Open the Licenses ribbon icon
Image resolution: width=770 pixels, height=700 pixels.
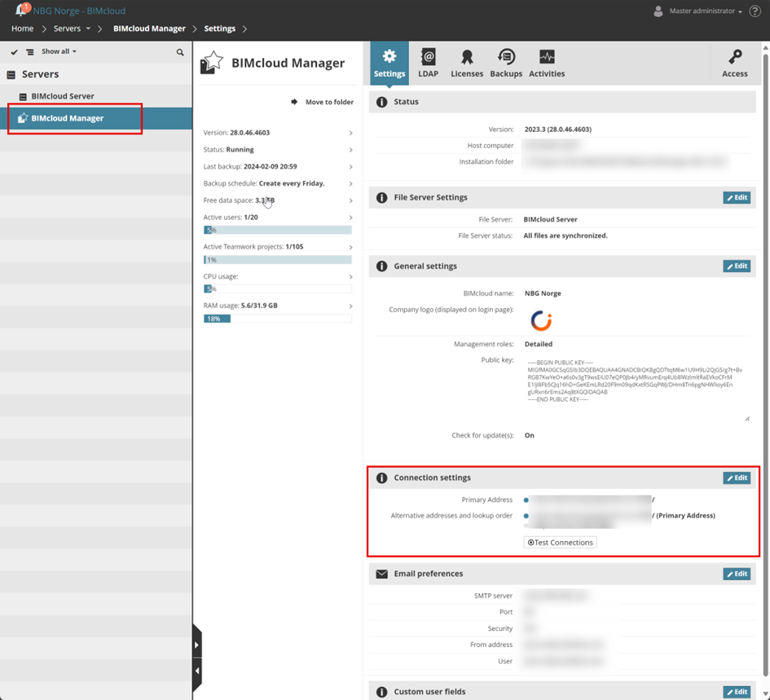(467, 57)
